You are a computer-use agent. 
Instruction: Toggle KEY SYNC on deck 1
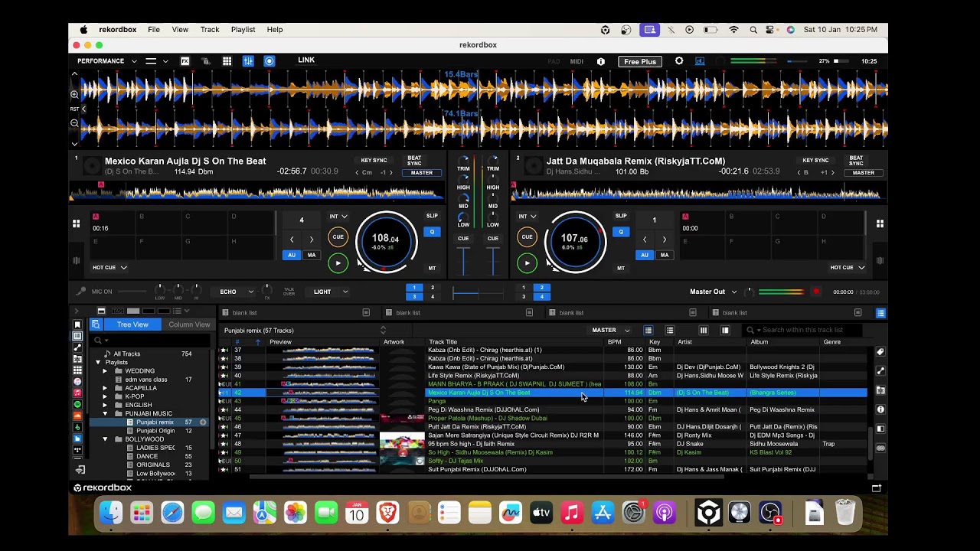click(x=374, y=161)
